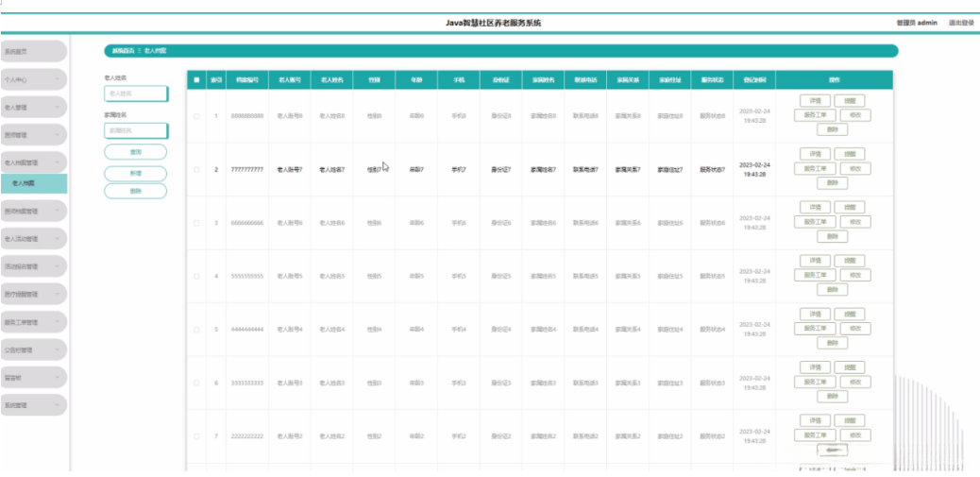
Task: Click 提醒 for row 8888888888
Action: pyautogui.click(x=850, y=101)
